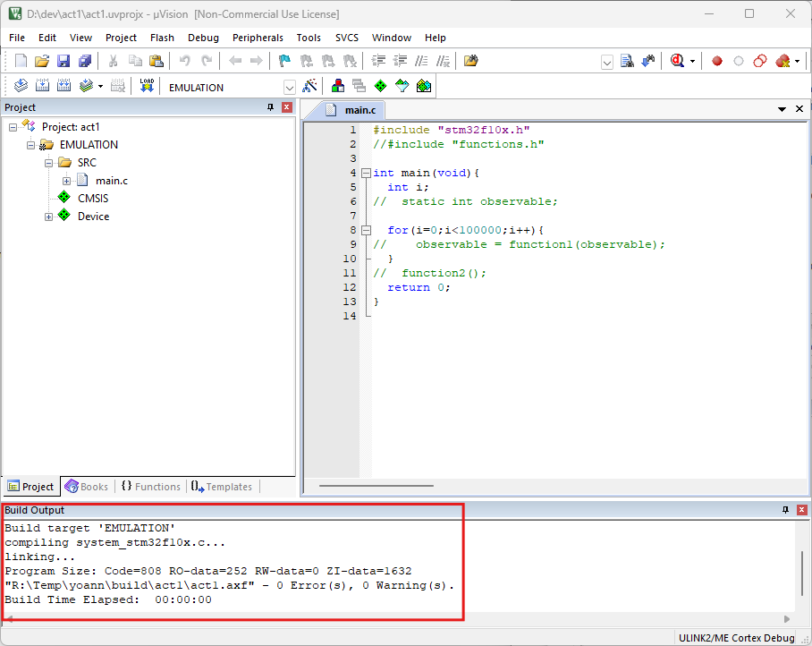Click the Rebuild all target files icon
Screen dimensions: 812x646
click(63, 86)
